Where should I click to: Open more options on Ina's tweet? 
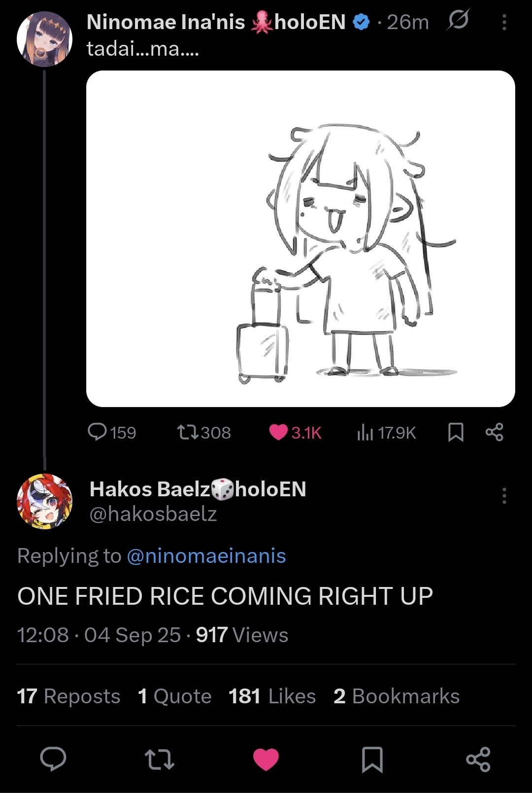pos(504,22)
